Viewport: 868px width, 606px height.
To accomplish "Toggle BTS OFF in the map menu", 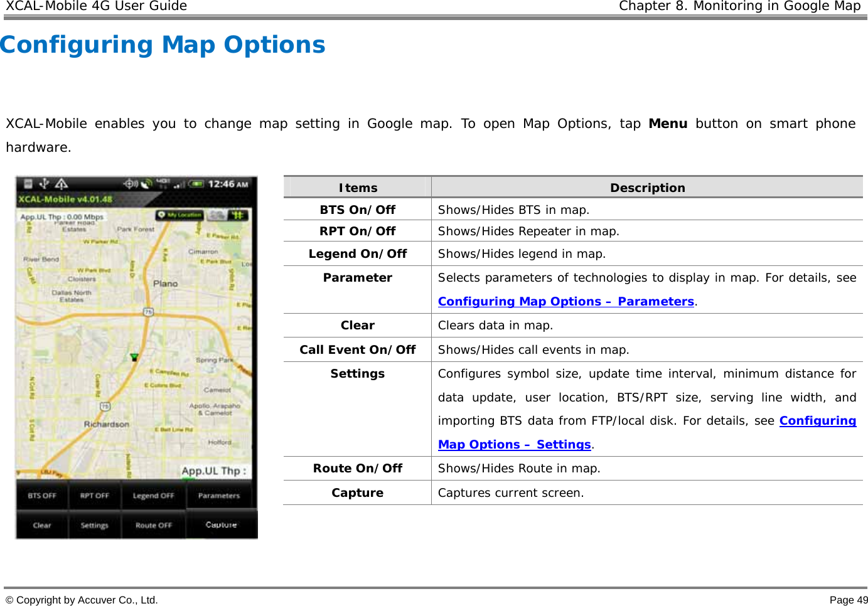I will coord(41,496).
